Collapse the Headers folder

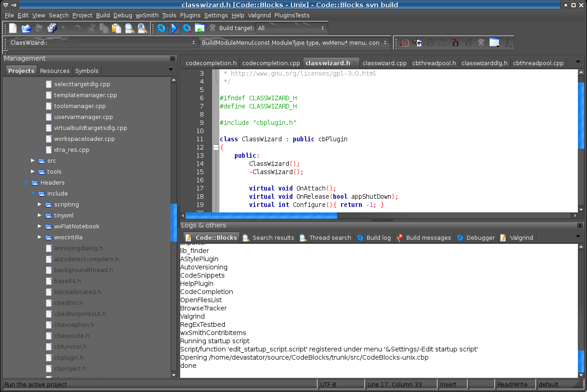[26, 182]
